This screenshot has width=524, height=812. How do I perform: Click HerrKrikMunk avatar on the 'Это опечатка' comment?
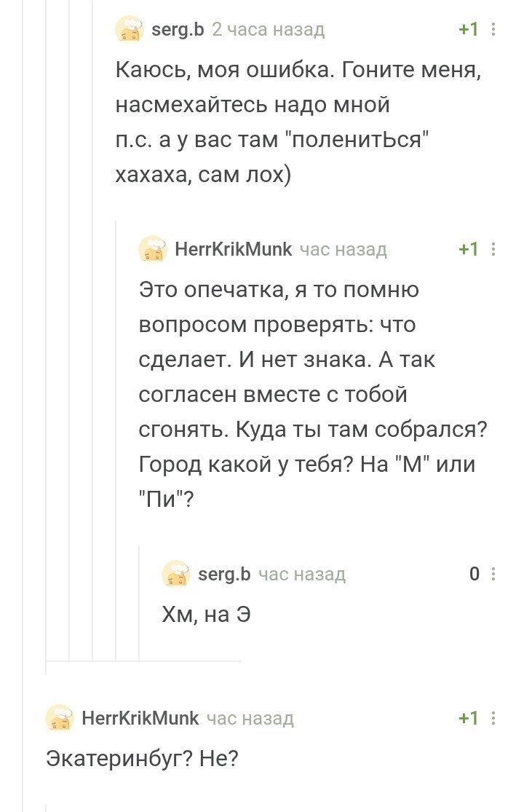[153, 250]
